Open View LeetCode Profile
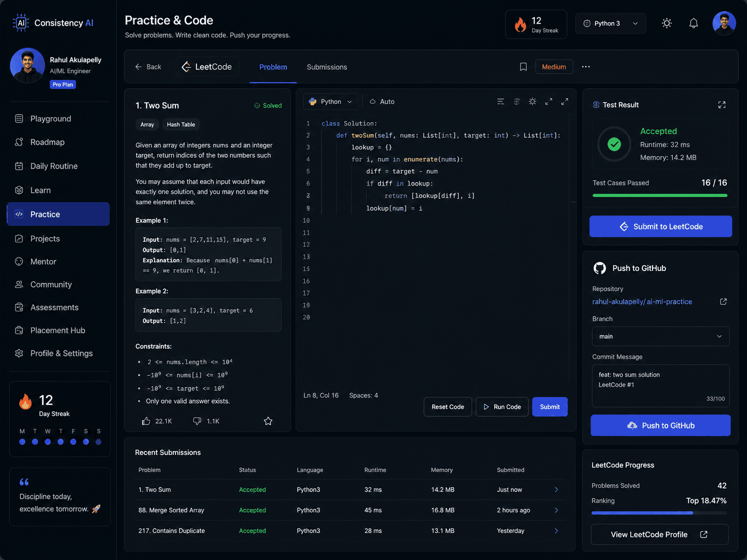 (660, 535)
